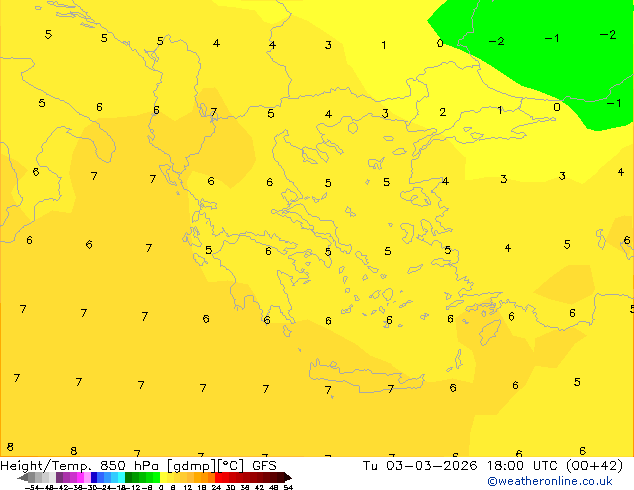Click the "(00+42)" forecast run offset label

click(x=594, y=466)
